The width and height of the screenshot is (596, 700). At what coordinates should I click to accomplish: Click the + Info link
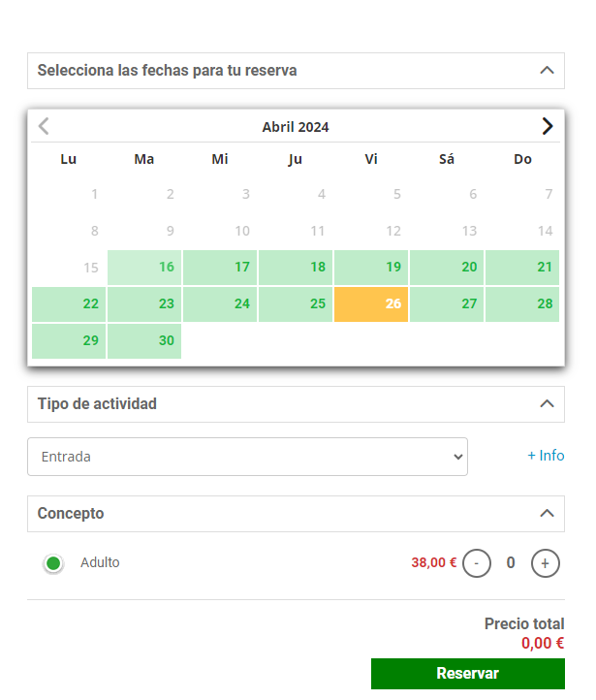pos(546,456)
